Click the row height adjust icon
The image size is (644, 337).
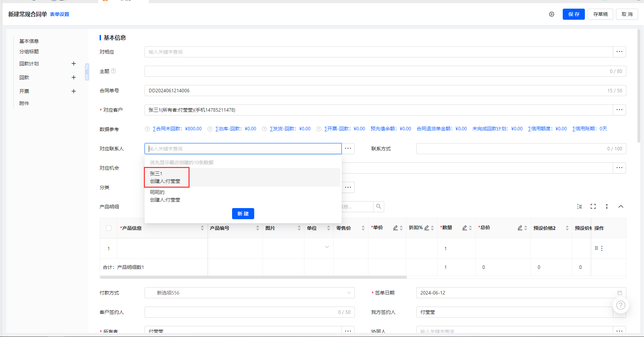pos(607,206)
